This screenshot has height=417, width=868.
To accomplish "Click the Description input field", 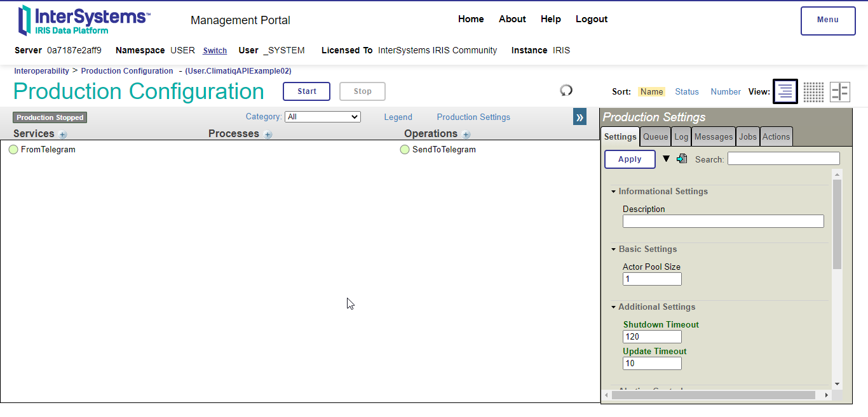I will point(723,222).
